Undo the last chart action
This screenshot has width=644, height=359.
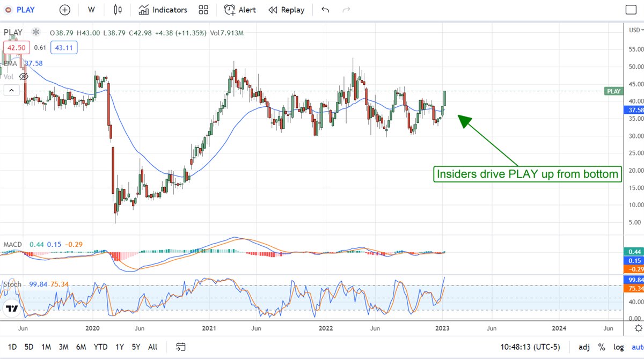pos(325,10)
